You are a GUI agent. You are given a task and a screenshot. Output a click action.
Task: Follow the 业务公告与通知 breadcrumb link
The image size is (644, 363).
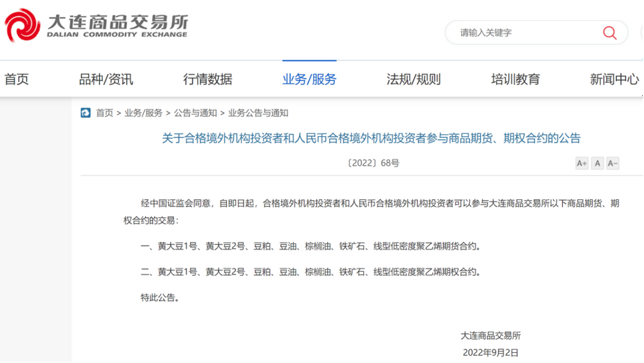pos(258,113)
